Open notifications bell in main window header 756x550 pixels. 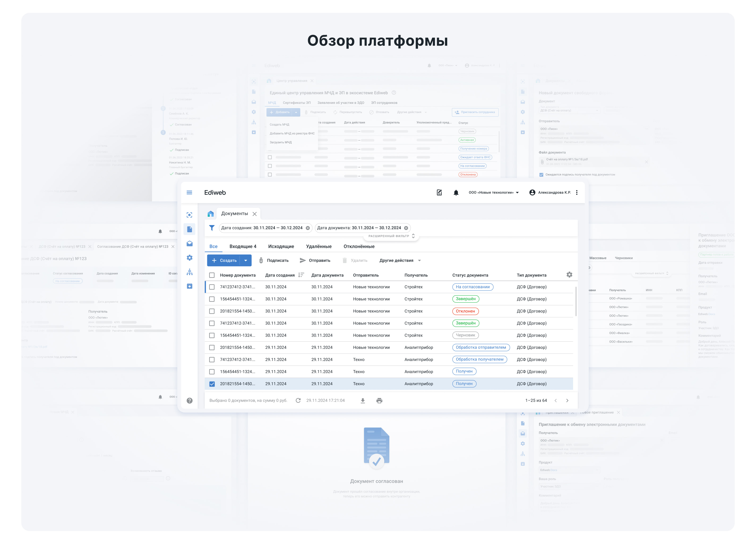coord(456,193)
